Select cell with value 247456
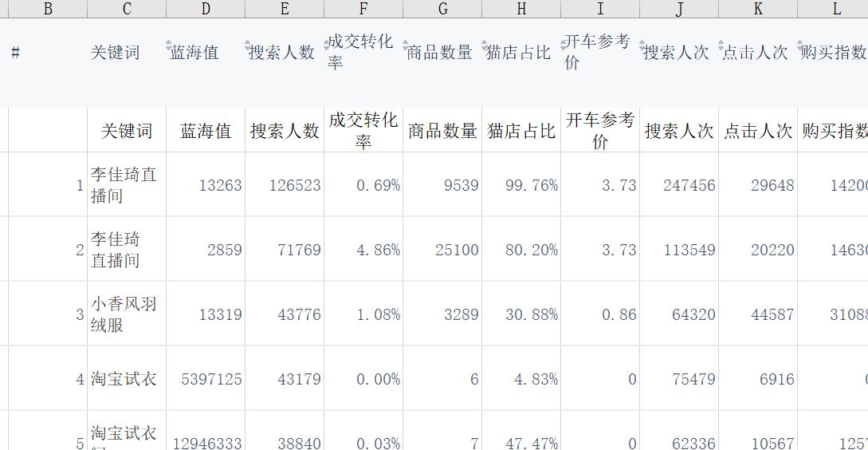 tap(679, 184)
